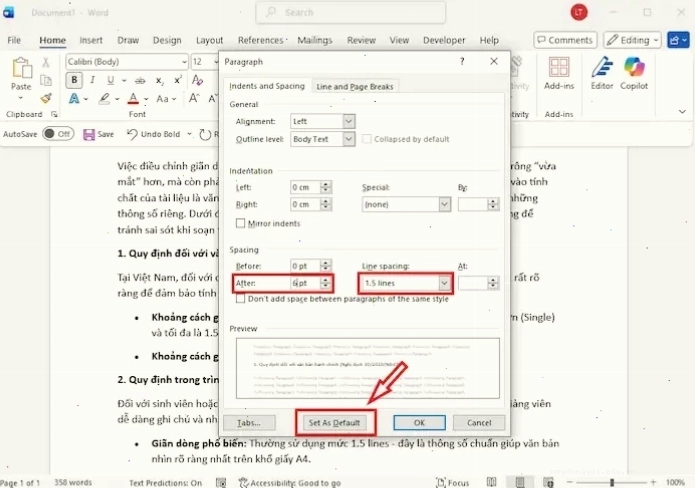The image size is (695, 488).
Task: Click the Read Mode view icon in status bar
Action: click(492, 482)
